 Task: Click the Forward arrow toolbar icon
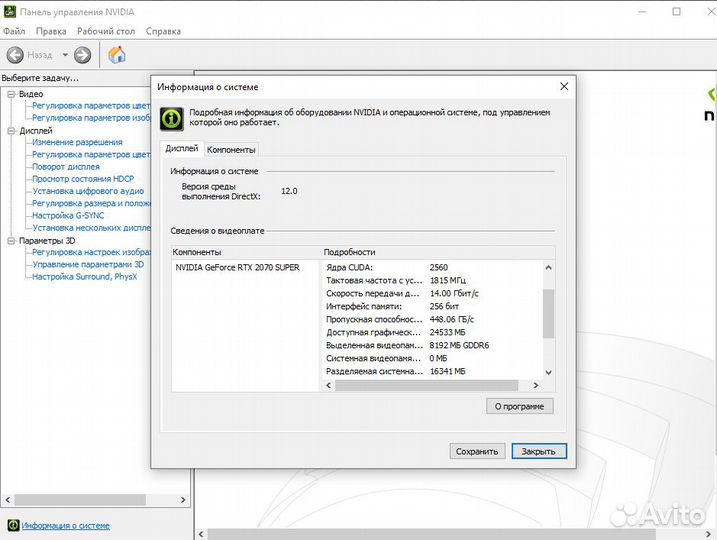82,55
